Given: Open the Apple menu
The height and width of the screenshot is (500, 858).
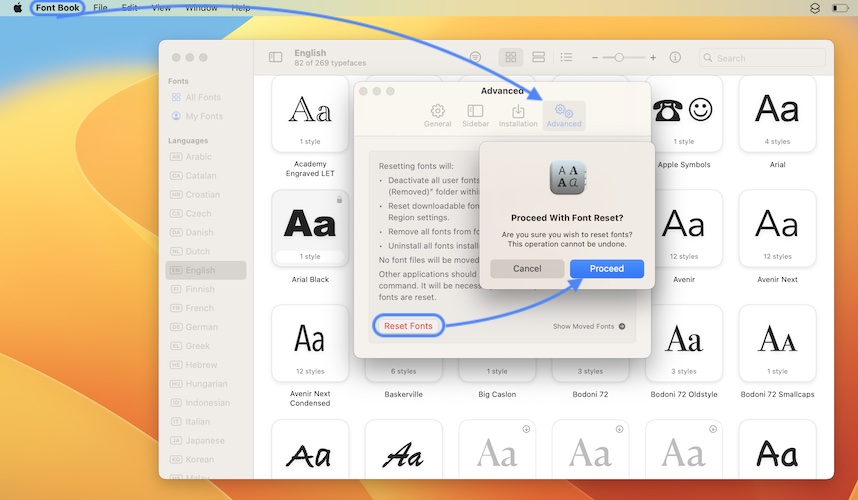Looking at the screenshot, I should point(18,8).
